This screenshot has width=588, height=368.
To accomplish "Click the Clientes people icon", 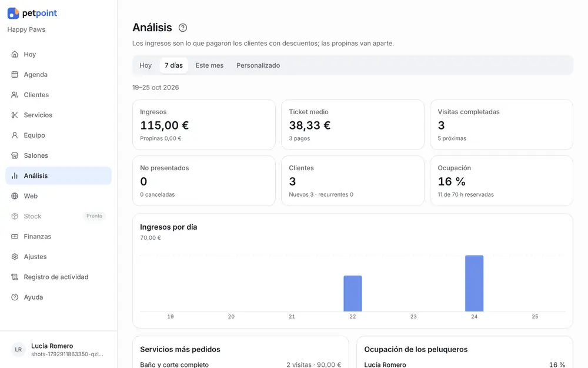I will click(15, 95).
